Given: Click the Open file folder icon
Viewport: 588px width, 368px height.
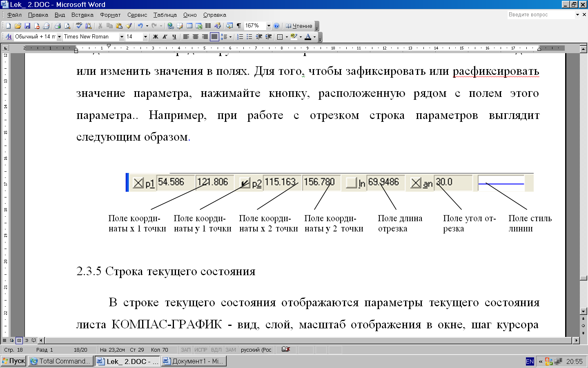Looking at the screenshot, I should (18, 26).
